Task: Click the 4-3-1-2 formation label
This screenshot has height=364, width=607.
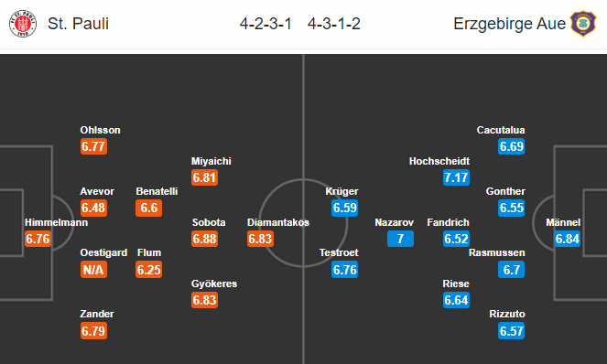Action: (x=334, y=24)
